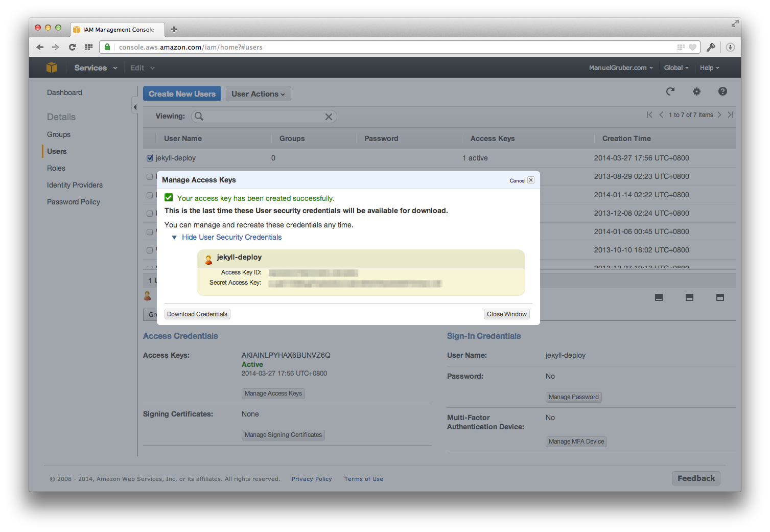770x532 pixels.
Task: Open the browser apps grid icon
Action: pos(89,47)
